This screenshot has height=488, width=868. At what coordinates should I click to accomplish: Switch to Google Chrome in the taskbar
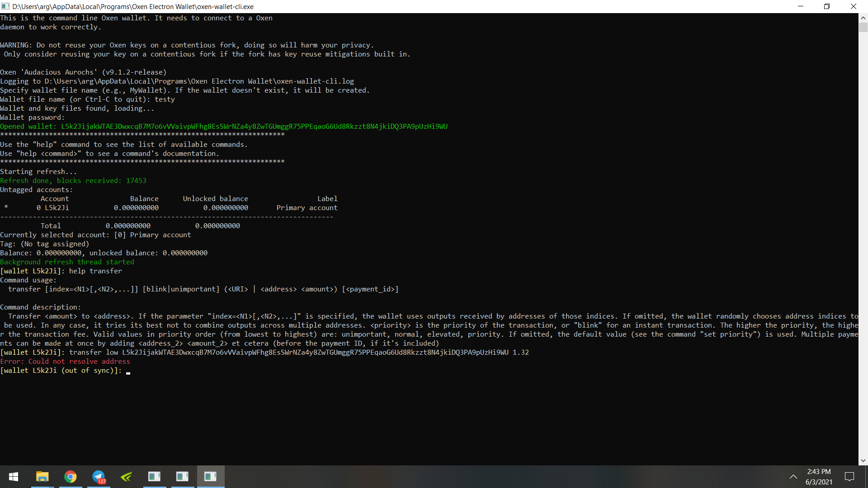71,477
